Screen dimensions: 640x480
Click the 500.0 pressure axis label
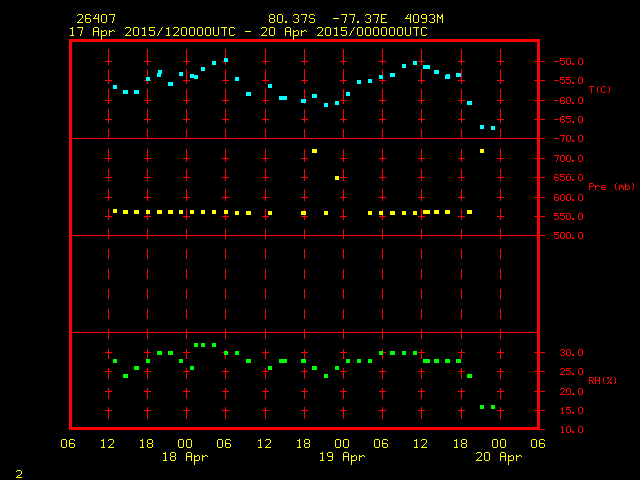(568, 236)
